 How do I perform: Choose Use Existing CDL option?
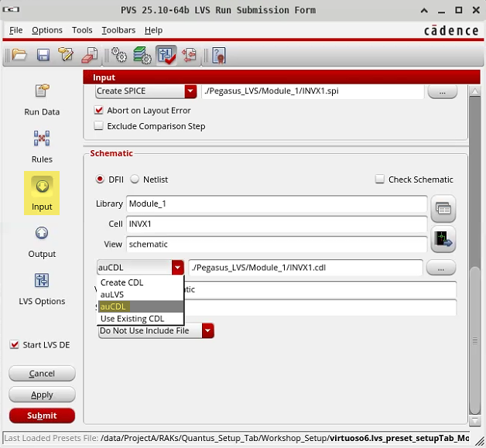[x=141, y=319]
